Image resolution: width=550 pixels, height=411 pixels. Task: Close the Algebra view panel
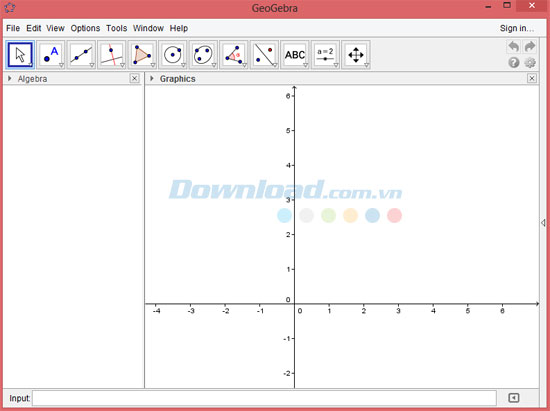tap(134, 78)
